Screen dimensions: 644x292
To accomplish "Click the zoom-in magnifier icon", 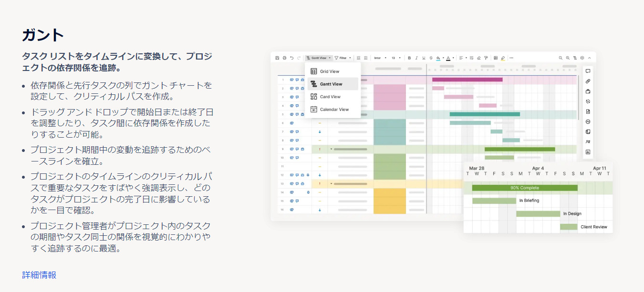I will pyautogui.click(x=567, y=57).
